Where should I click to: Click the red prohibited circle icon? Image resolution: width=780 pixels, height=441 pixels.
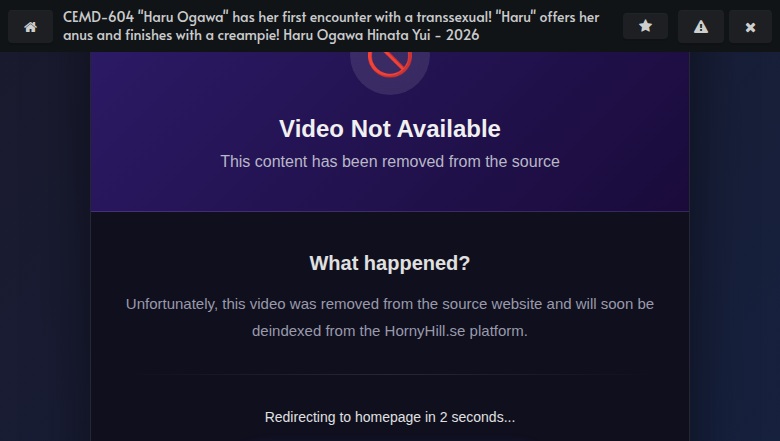click(390, 61)
